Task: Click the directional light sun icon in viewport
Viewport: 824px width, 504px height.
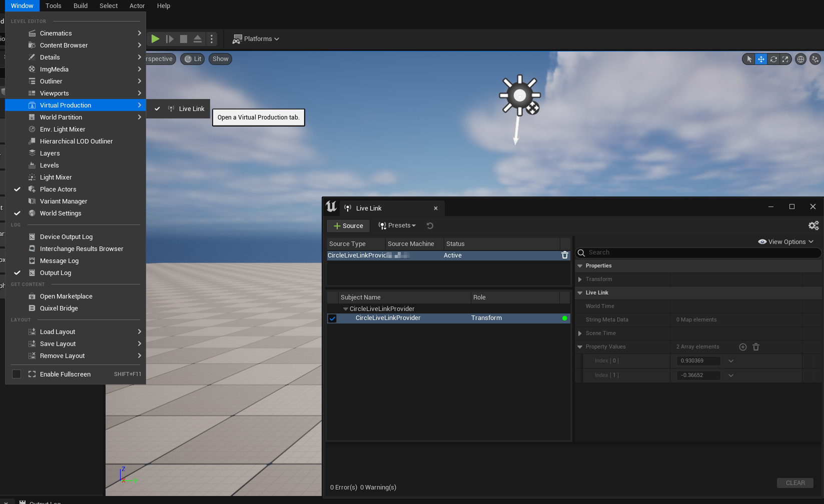Action: point(520,95)
